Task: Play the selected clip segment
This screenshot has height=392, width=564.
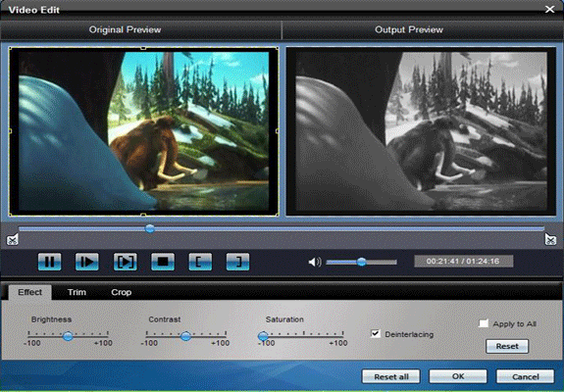Action: pos(126,262)
